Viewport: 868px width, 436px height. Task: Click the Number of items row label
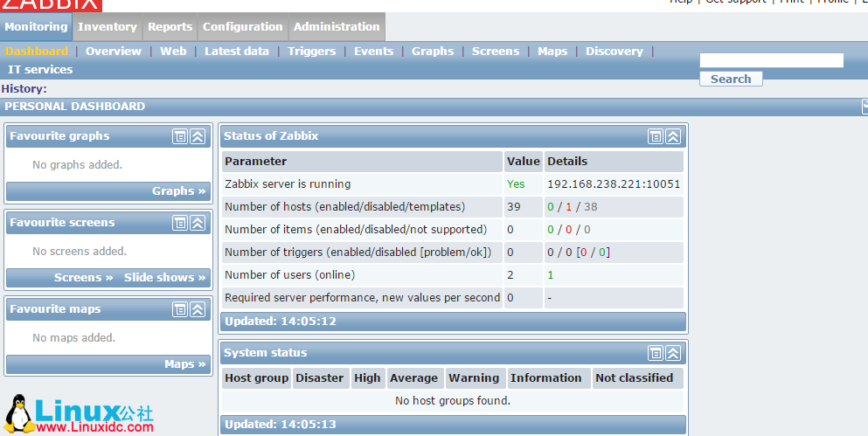click(356, 230)
